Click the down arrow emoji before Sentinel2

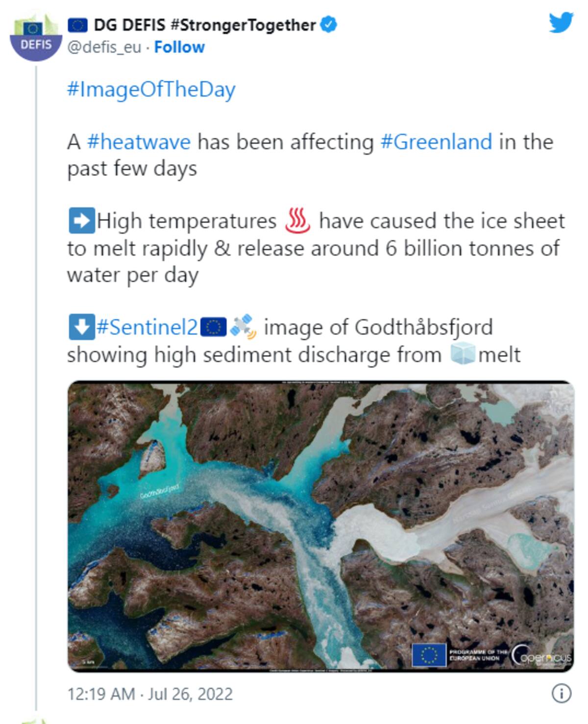tap(81, 327)
